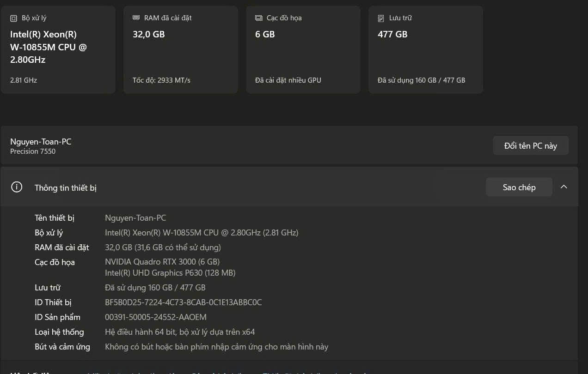Click the ID Sản phẩm value 00391-50005-24552-AAOEM
The image size is (588, 374).
pos(156,317)
